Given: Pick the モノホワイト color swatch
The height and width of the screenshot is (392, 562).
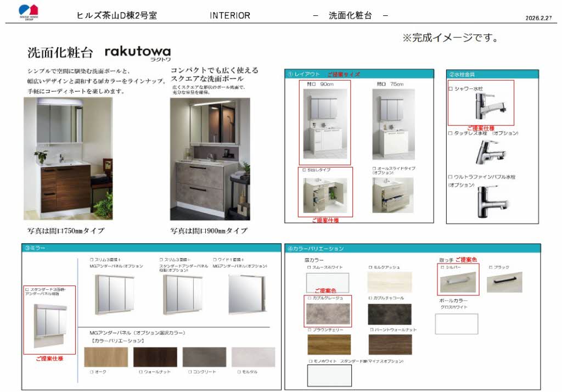Looking at the screenshot, I should click(329, 376).
